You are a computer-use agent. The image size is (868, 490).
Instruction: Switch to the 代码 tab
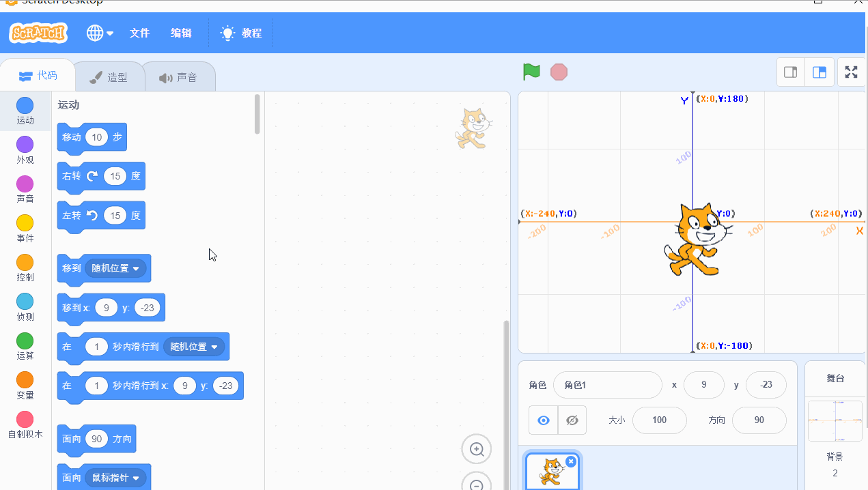pos(38,76)
